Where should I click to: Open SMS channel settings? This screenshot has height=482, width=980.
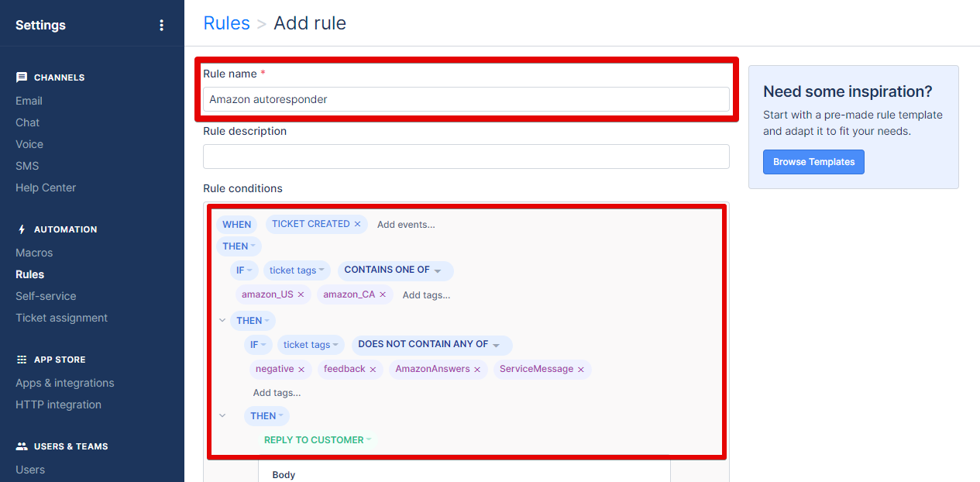click(27, 166)
